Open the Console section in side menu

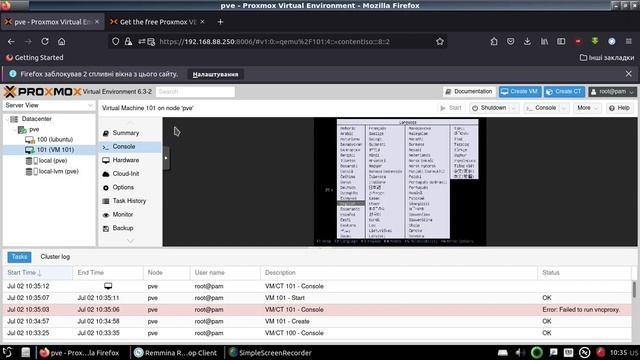click(x=130, y=147)
